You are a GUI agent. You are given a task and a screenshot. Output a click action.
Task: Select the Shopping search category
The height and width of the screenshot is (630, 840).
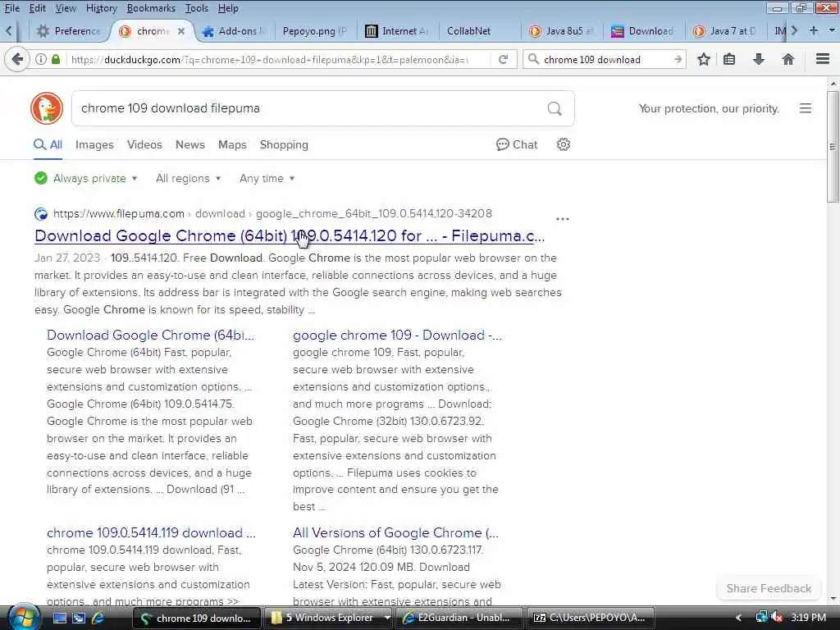click(284, 144)
